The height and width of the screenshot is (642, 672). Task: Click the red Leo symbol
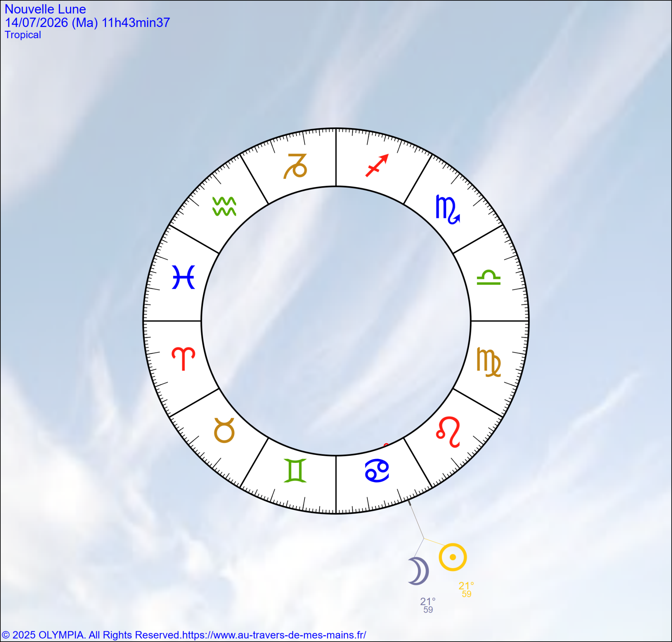[x=448, y=432]
